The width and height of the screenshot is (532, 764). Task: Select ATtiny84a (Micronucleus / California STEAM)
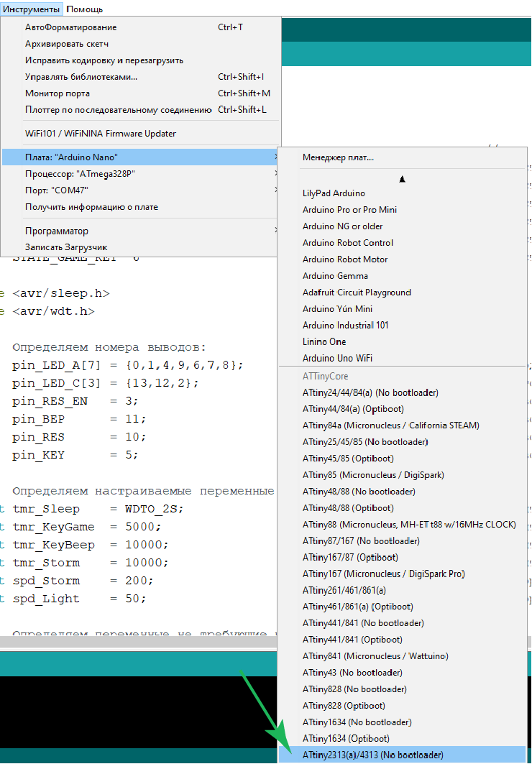(x=403, y=426)
